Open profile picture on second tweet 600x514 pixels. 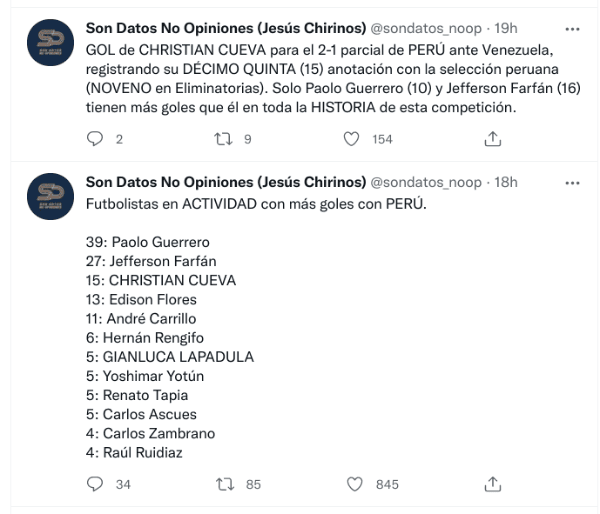(x=49, y=197)
